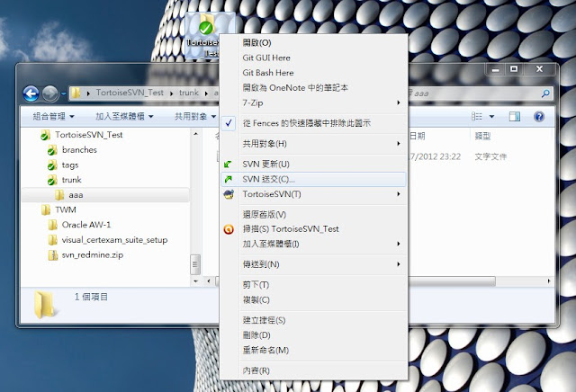Click the TortoiseSVN turtle icon in menu
The height and width of the screenshot is (392, 576).
pos(229,194)
